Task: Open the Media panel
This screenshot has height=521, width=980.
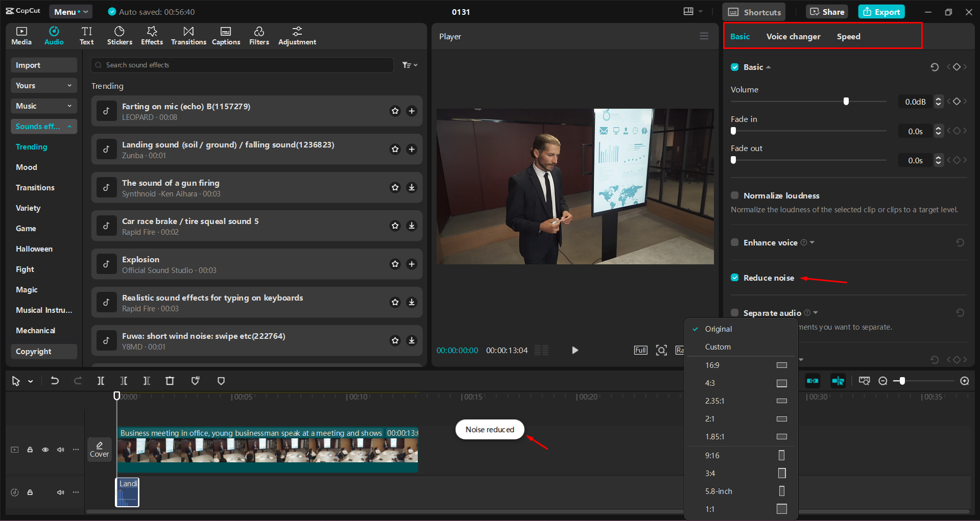Action: [21, 36]
